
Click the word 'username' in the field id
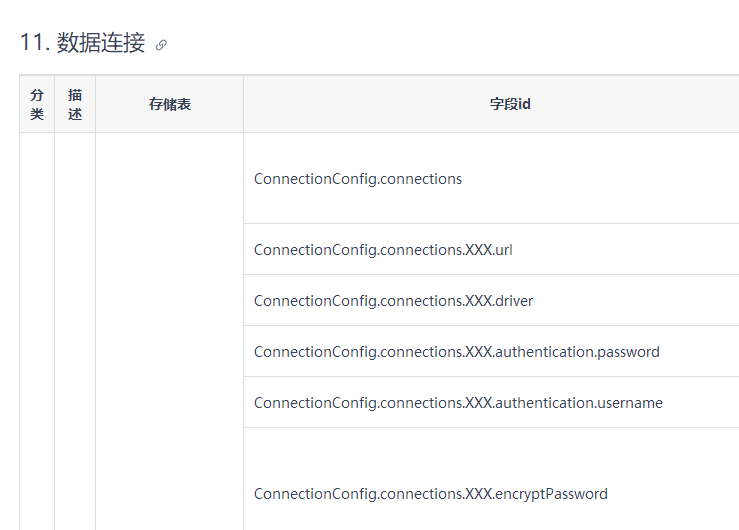tap(629, 403)
